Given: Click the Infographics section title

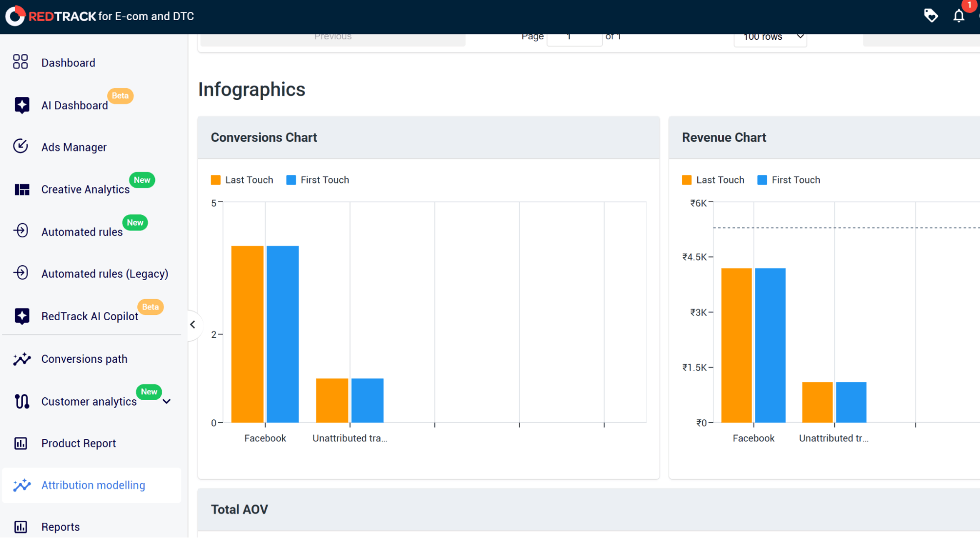Looking at the screenshot, I should [x=251, y=90].
